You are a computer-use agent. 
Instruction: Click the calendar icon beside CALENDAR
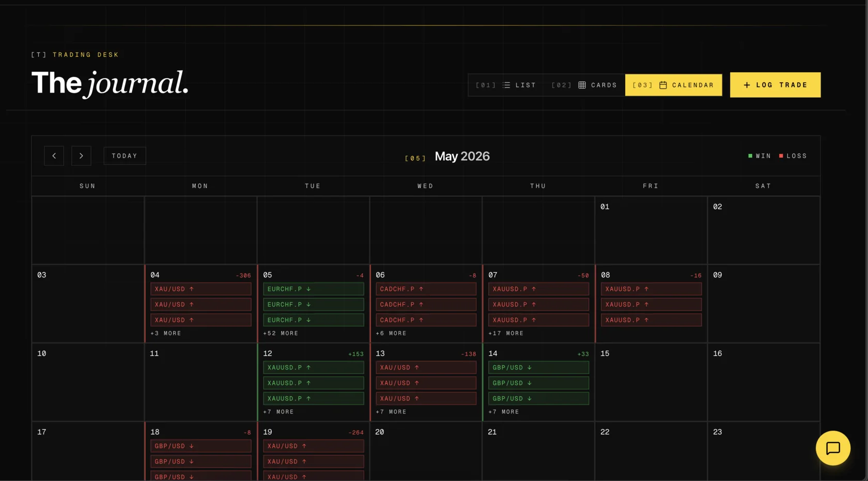(663, 85)
